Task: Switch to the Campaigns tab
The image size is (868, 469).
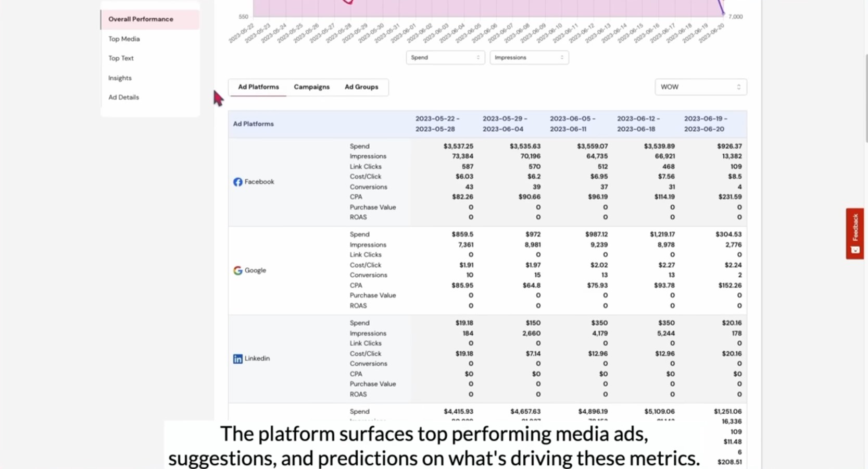Action: click(x=311, y=87)
